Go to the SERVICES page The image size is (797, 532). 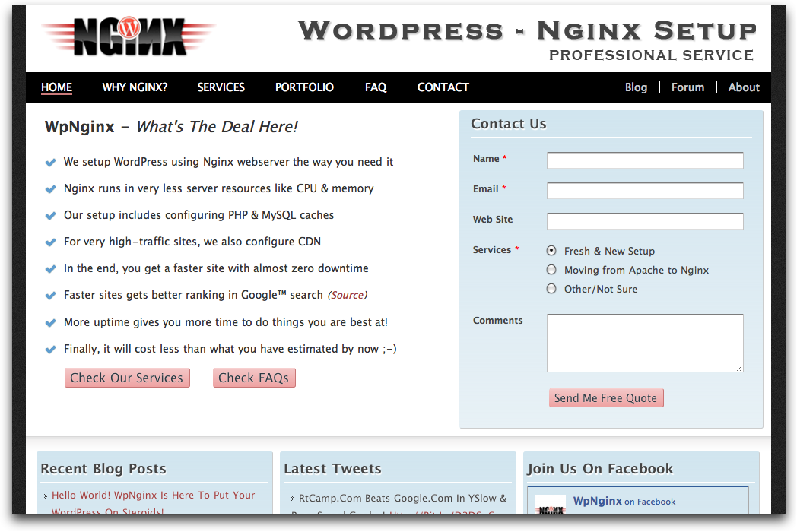pos(221,87)
